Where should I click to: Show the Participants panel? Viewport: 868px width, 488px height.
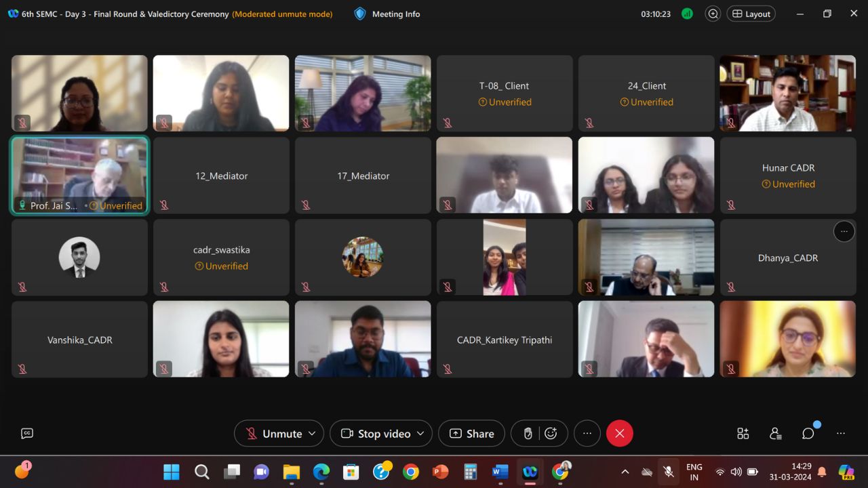pyautogui.click(x=776, y=434)
